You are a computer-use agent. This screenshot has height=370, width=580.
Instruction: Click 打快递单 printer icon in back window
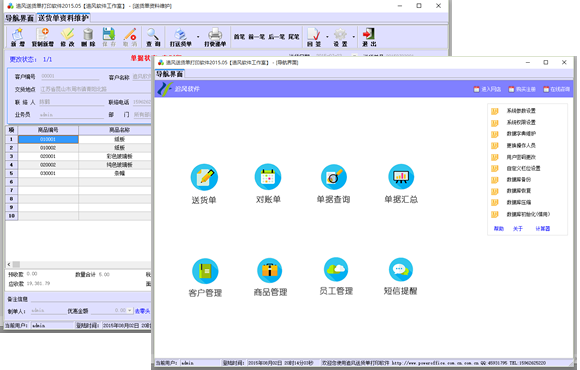coord(215,37)
